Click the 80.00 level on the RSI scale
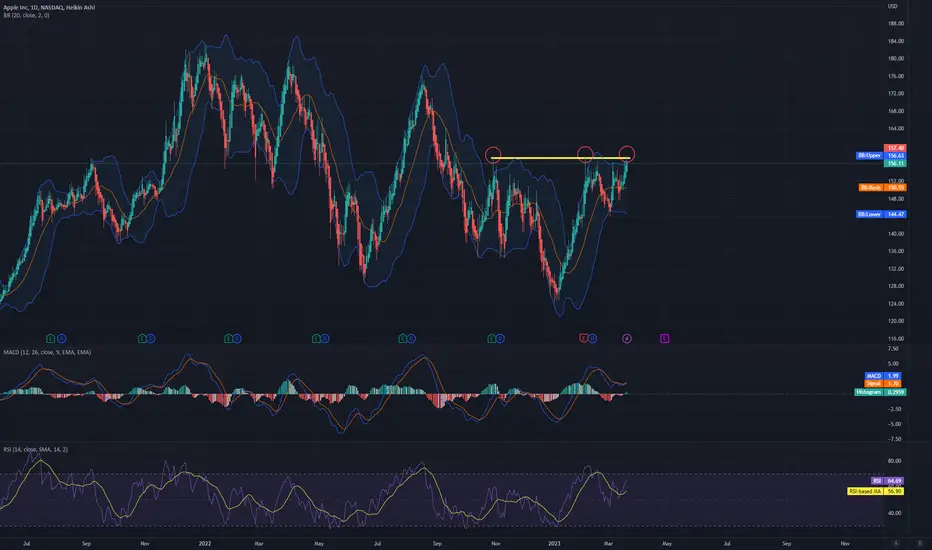Viewport: 932px width, 550px height. pos(895,461)
